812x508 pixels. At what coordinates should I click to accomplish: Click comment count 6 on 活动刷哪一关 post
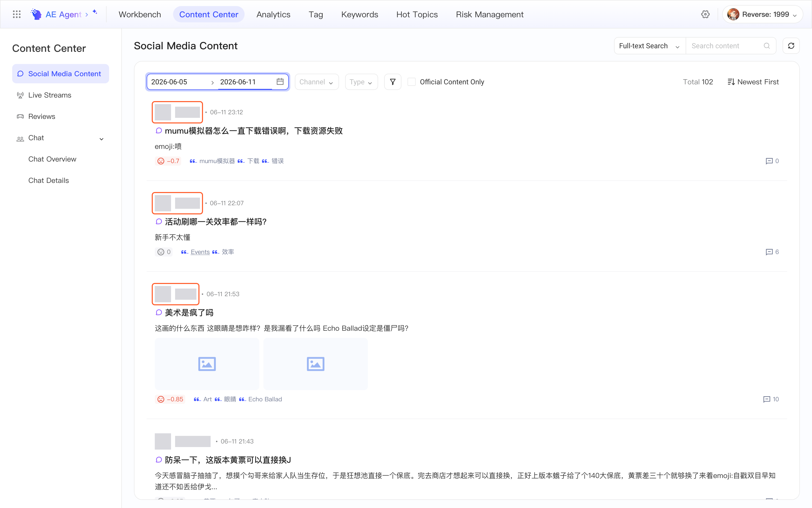772,252
